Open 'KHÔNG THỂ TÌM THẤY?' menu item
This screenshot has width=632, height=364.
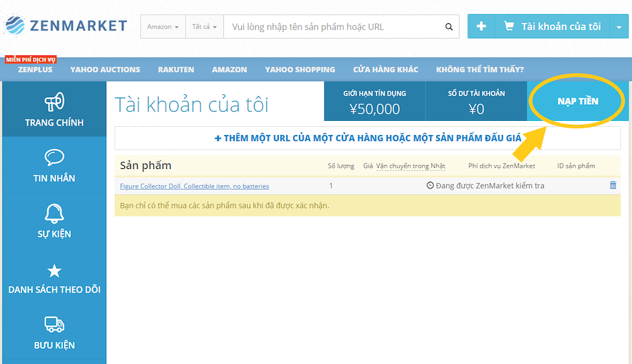480,69
